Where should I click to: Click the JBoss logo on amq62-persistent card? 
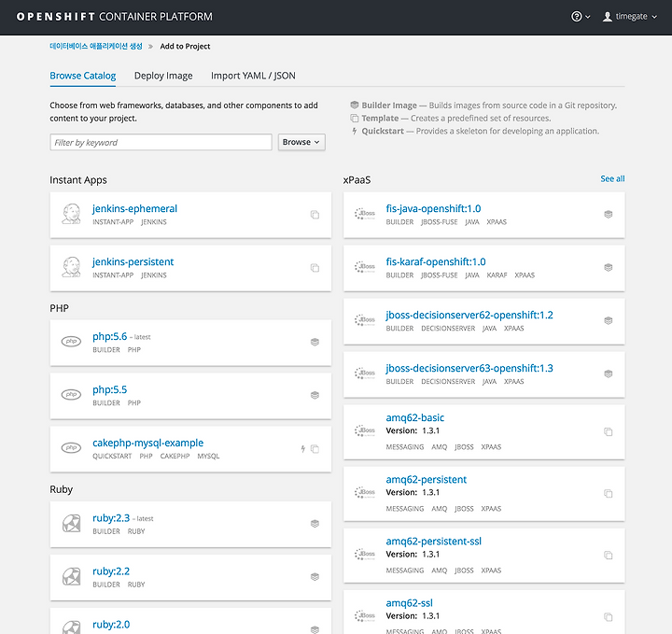click(x=365, y=492)
